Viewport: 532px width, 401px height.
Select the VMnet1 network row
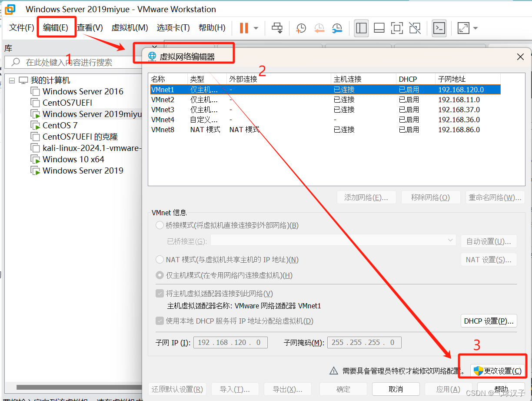click(325, 90)
